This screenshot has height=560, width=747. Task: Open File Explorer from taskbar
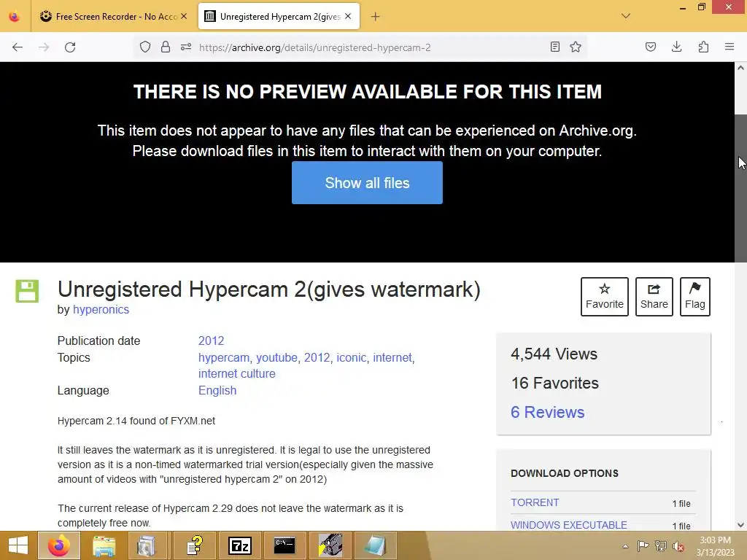(x=104, y=545)
